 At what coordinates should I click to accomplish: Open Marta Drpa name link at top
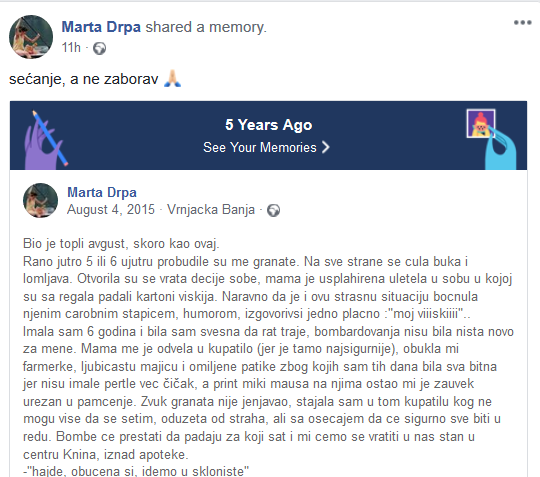101,27
